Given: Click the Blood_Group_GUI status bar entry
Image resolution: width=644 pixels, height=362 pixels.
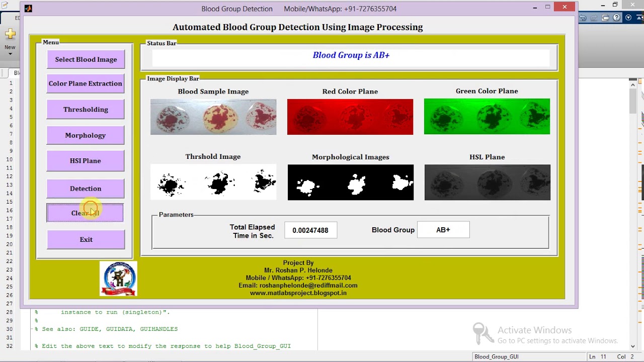Looking at the screenshot, I should point(497,356).
